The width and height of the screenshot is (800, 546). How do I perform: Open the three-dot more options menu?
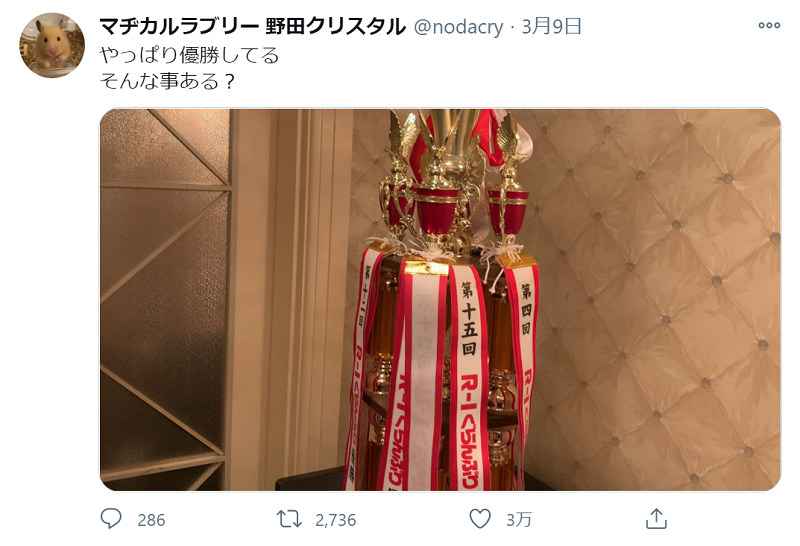pos(769,25)
